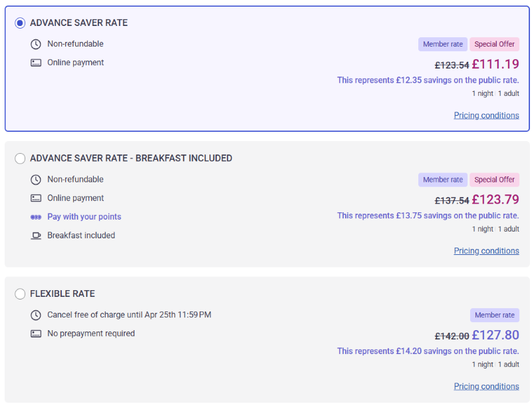The image size is (532, 408).
Task: Click card icon beside Online payment in Advance Saver
Action: [x=36, y=63]
